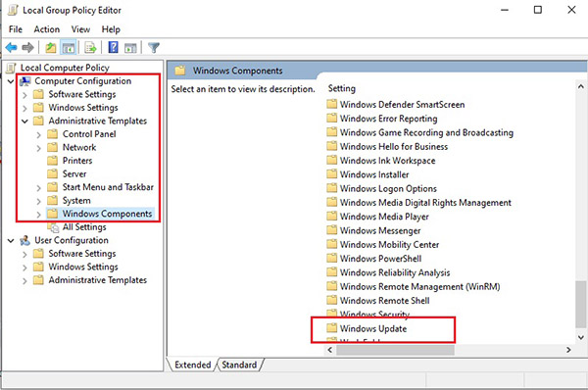Collapse the User Configuration node
The image size is (588, 390).
[11, 240]
